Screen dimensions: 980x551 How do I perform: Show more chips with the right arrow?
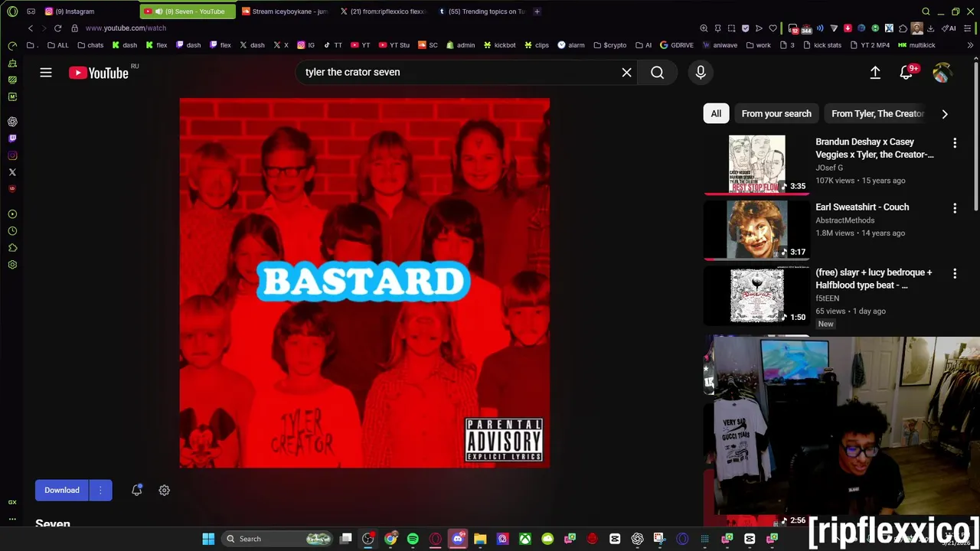pyautogui.click(x=944, y=113)
